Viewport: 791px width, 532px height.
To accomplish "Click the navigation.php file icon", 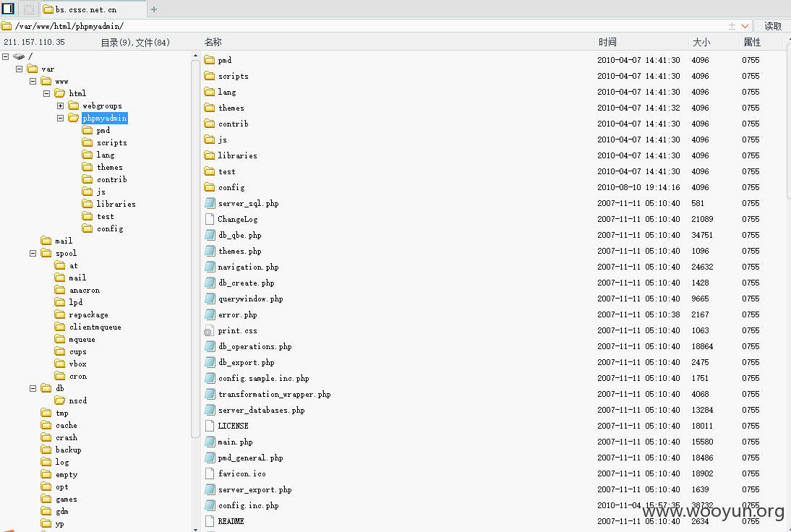I will coord(210,267).
